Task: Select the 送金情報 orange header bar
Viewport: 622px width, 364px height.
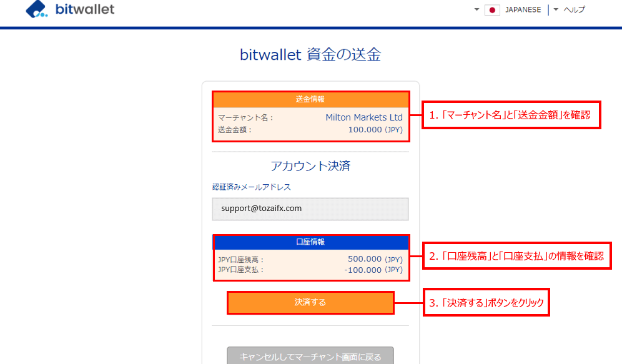Action: coord(310,99)
